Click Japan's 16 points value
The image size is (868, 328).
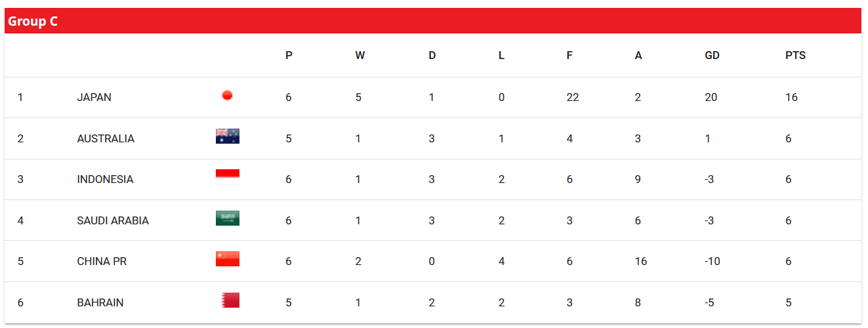point(791,97)
